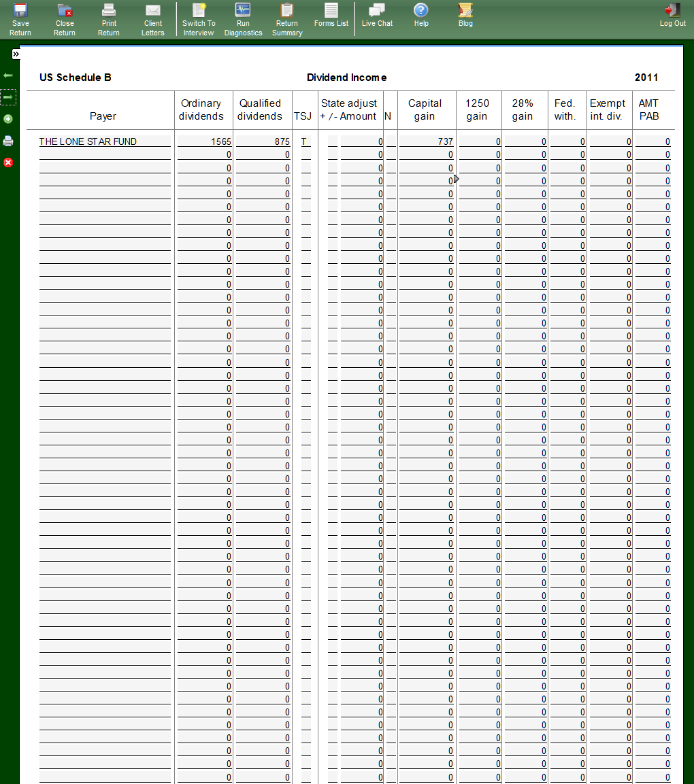694x784 pixels.
Task: Open the Forms List
Action: (331, 15)
